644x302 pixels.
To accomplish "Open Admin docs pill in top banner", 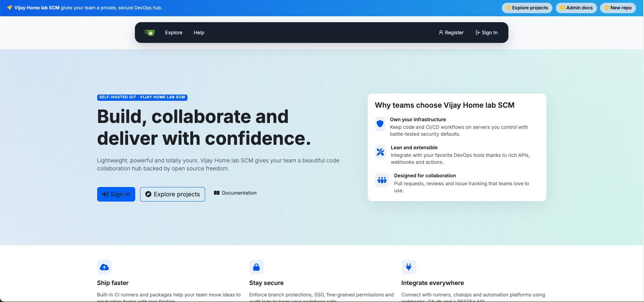I will coord(576,8).
